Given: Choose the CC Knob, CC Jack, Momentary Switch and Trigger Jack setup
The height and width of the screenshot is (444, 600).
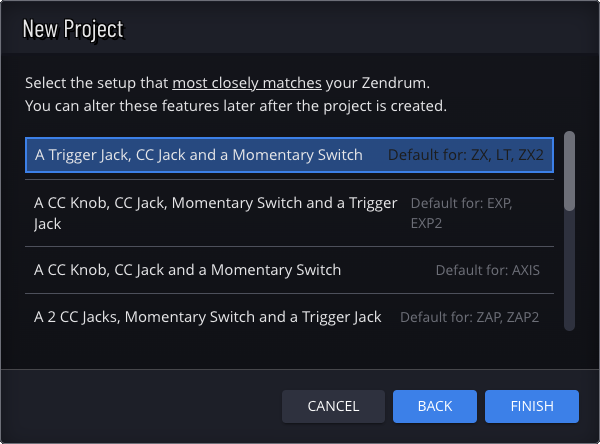Looking at the screenshot, I should click(x=215, y=213).
